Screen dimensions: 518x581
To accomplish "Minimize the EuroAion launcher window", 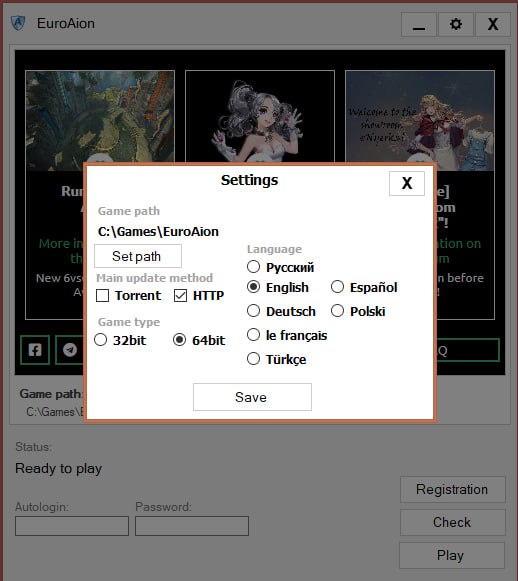I will tap(419, 24).
